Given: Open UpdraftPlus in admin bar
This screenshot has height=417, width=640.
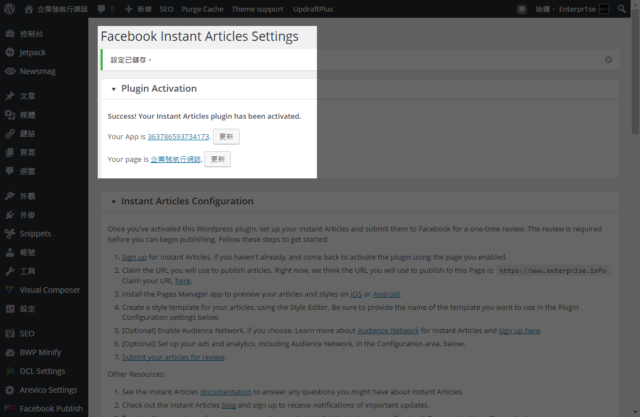Looking at the screenshot, I should click(313, 9).
